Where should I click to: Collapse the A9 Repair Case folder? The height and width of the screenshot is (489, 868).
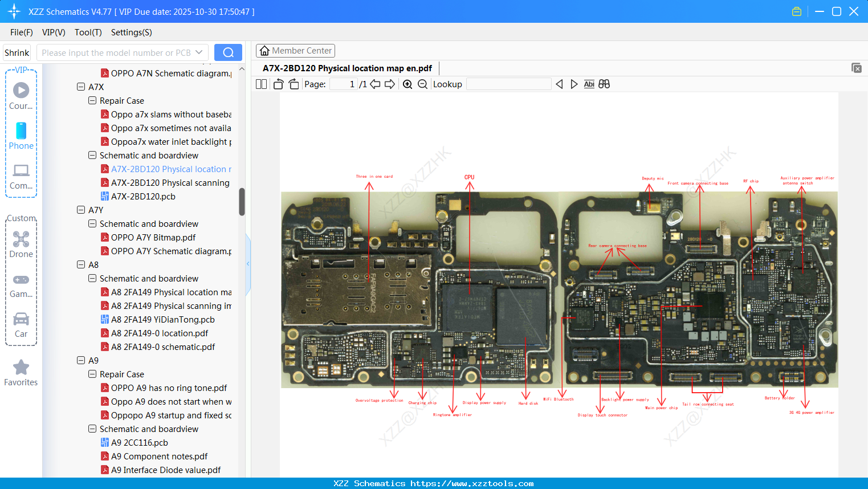click(92, 374)
